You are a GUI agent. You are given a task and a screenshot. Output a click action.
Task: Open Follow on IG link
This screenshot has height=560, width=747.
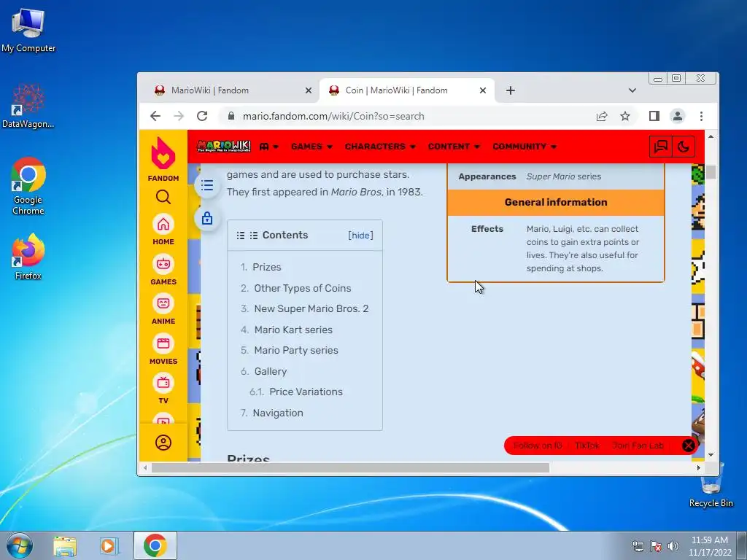[538, 446]
